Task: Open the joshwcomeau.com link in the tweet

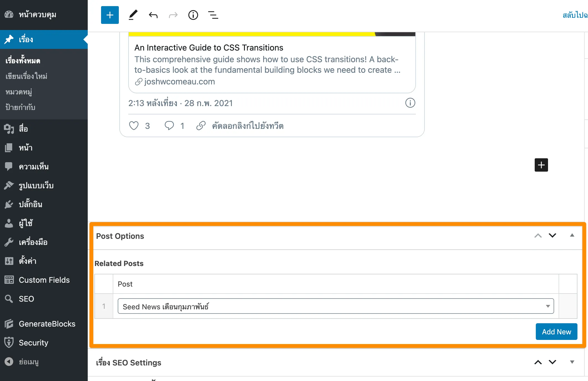Action: (180, 81)
